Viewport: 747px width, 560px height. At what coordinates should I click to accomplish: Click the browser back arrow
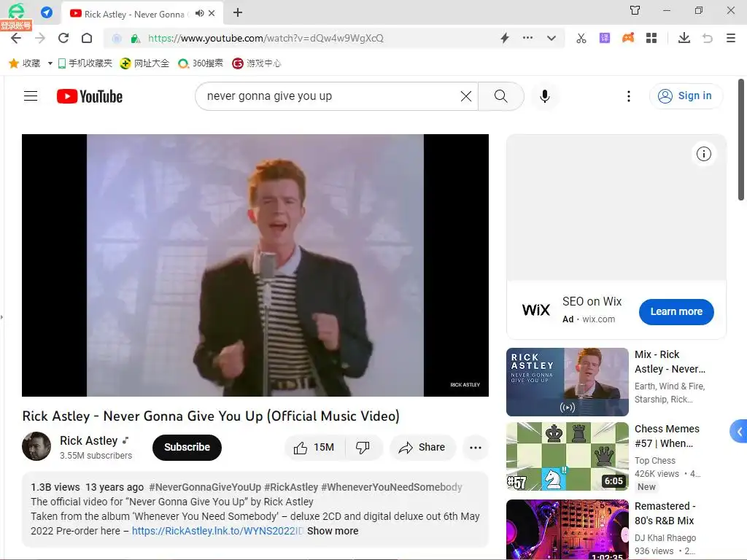click(16, 38)
